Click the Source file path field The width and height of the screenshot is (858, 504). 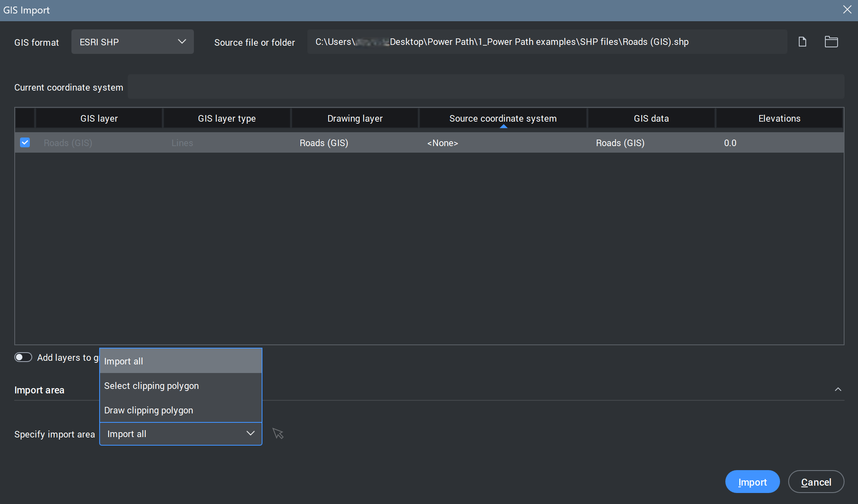tap(547, 42)
